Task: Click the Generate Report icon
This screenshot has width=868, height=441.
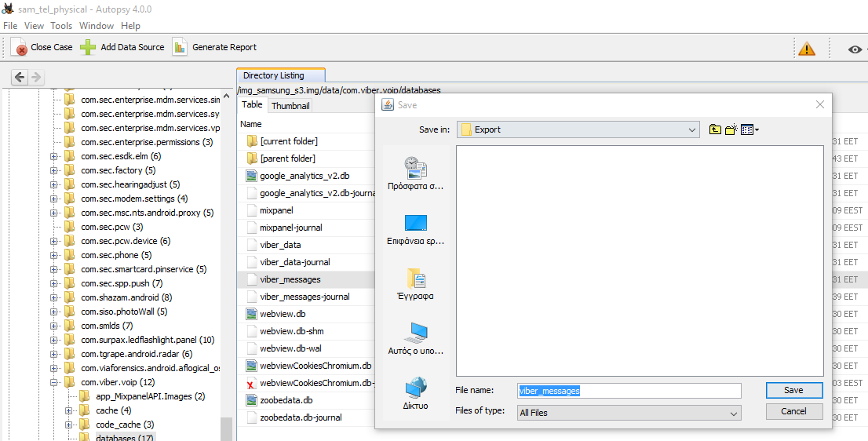Action: [180, 47]
